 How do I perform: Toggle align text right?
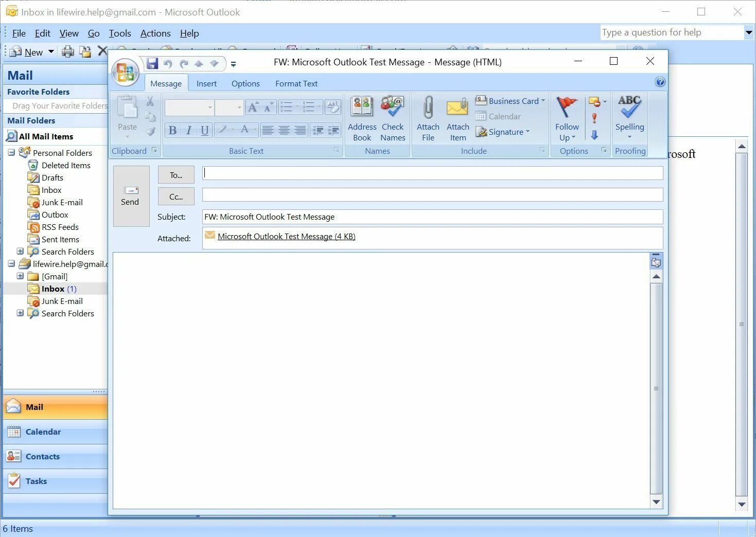[300, 130]
